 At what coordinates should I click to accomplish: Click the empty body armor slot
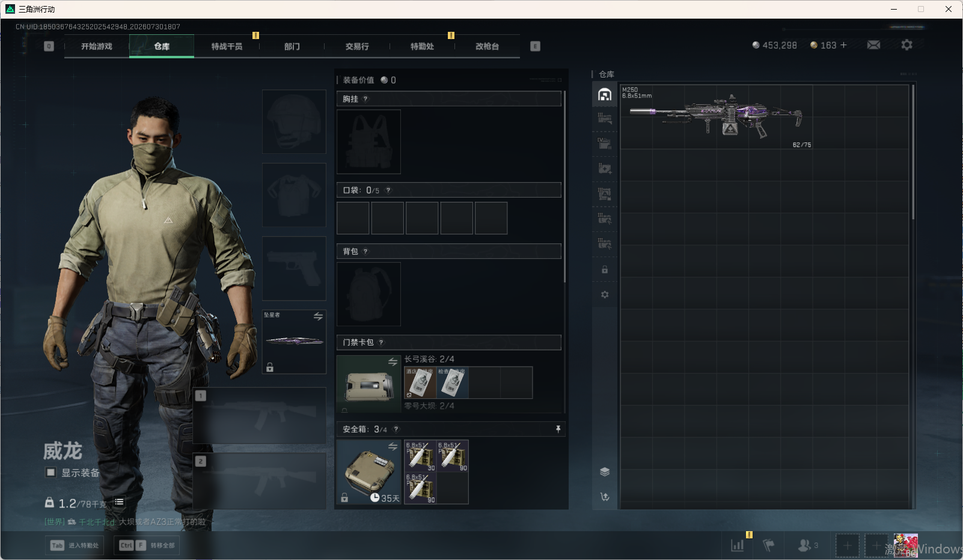click(x=294, y=195)
